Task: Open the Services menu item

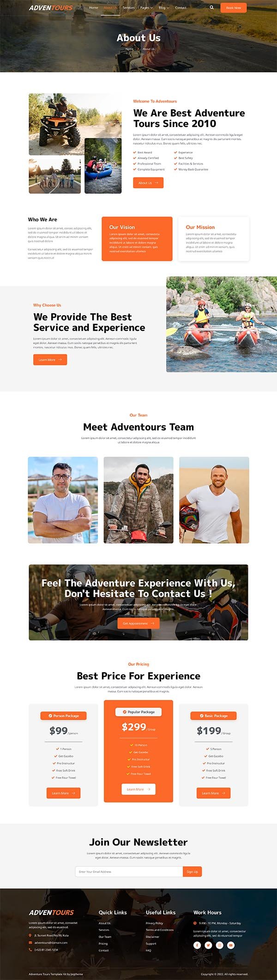Action: point(129,8)
